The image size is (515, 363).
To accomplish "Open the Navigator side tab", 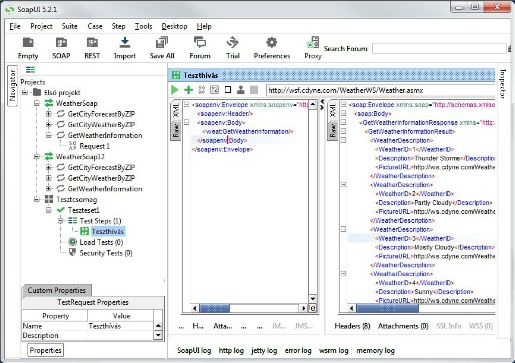I will pos(12,85).
